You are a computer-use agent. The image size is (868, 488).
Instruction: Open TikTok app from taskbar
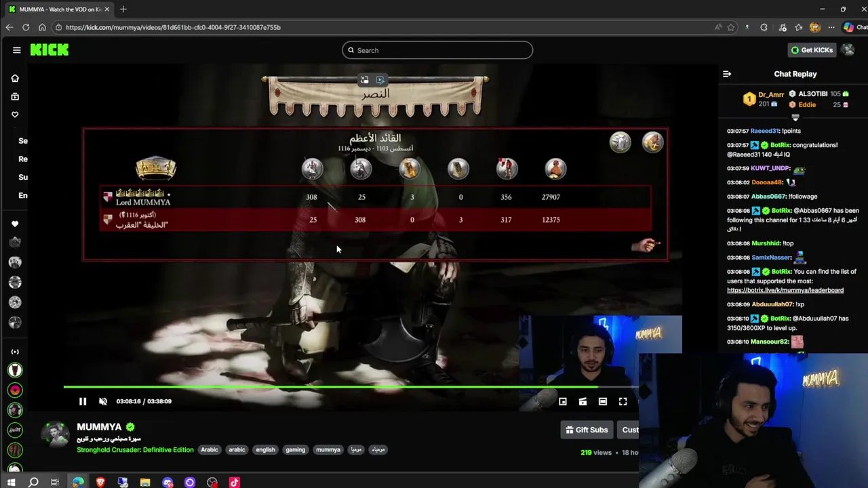click(234, 483)
